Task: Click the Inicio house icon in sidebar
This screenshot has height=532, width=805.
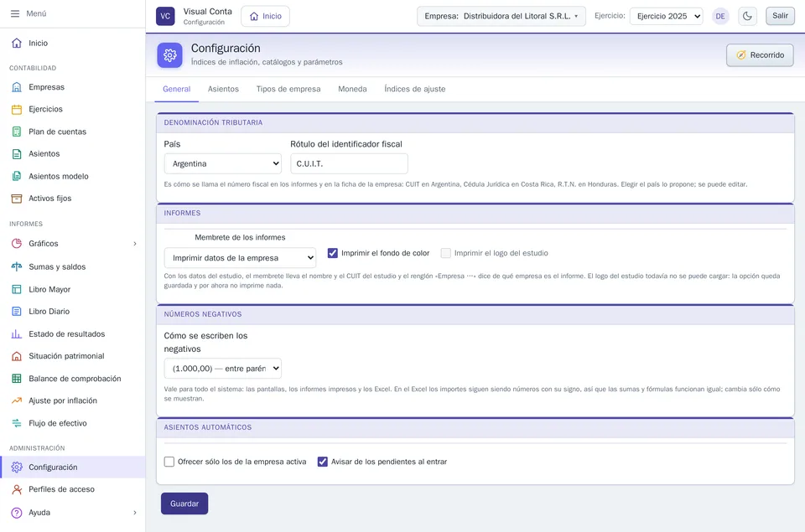Action: 17,43
